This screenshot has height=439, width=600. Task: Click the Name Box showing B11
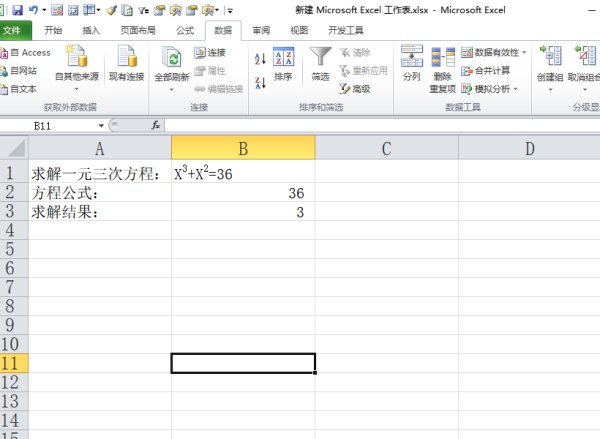pos(48,126)
